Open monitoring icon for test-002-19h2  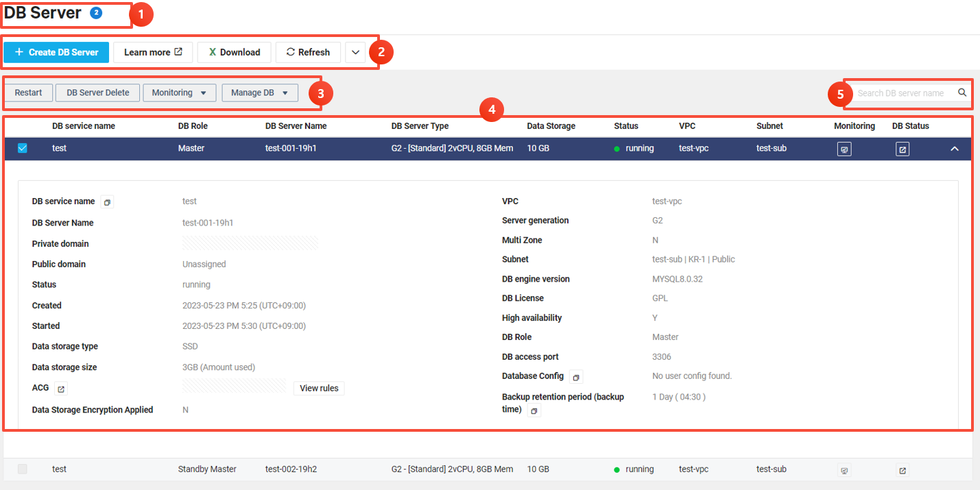(844, 470)
